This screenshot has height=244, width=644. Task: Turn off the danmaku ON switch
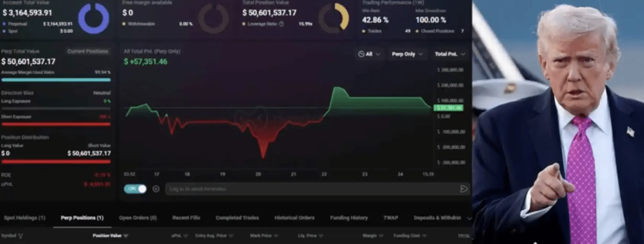point(135,189)
